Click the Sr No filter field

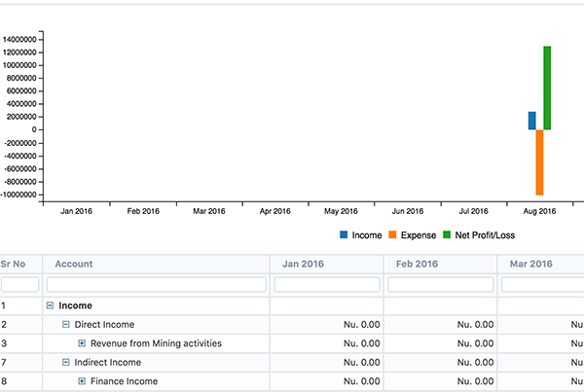pyautogui.click(x=20, y=285)
